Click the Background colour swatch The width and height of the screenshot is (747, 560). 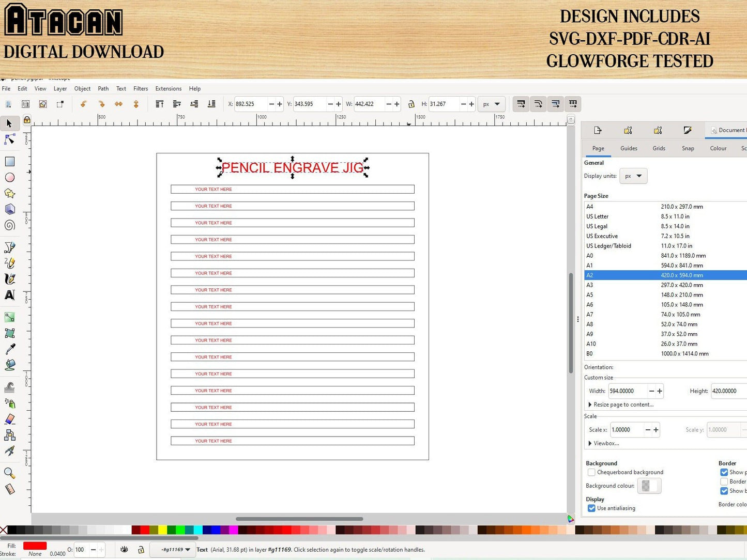coord(649,486)
